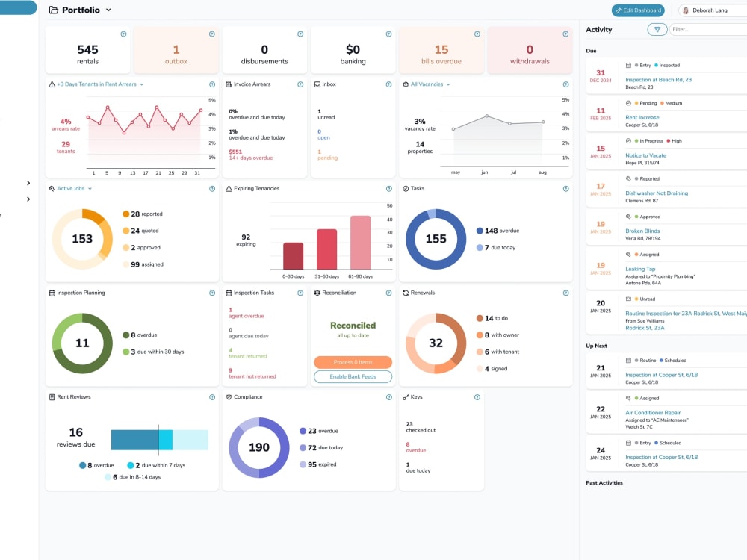The width and height of the screenshot is (747, 560).
Task: Open help icon on All Vacancies widget
Action: pos(565,84)
